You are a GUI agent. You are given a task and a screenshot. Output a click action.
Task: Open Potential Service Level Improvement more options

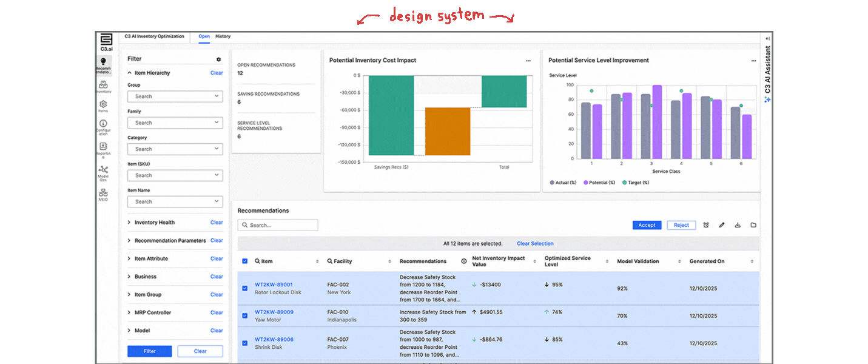[x=753, y=61]
